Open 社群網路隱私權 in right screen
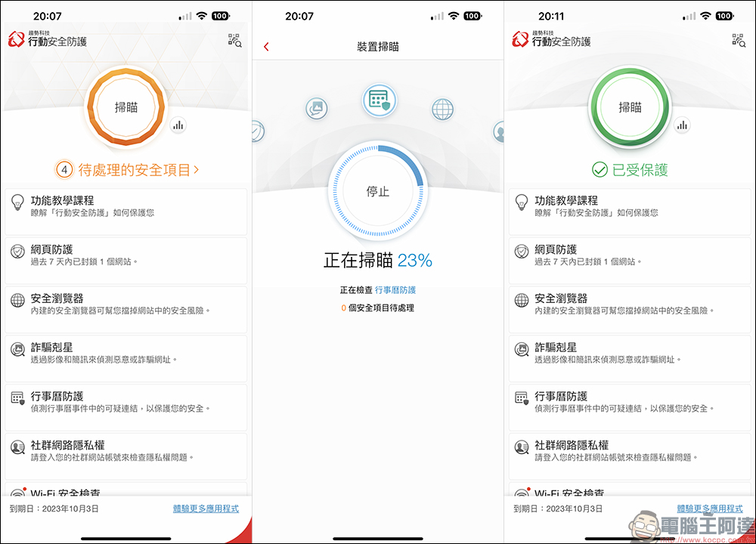 (630, 456)
